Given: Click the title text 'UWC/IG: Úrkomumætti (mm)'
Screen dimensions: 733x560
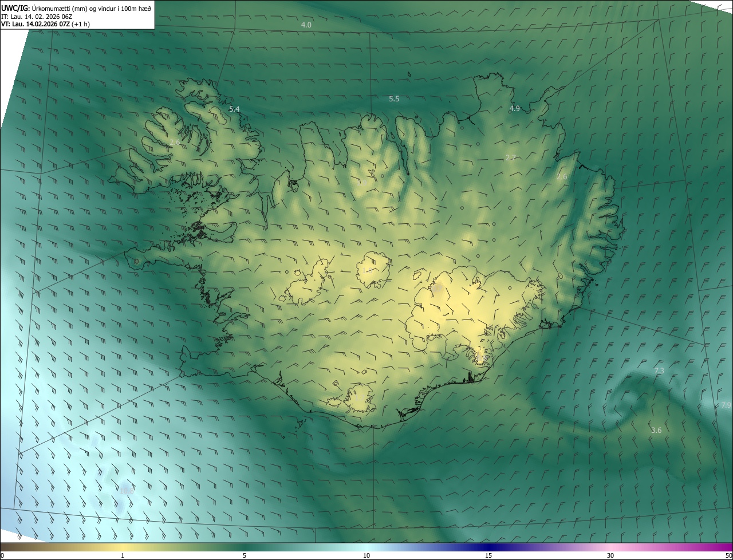Looking at the screenshot, I should point(44,8).
